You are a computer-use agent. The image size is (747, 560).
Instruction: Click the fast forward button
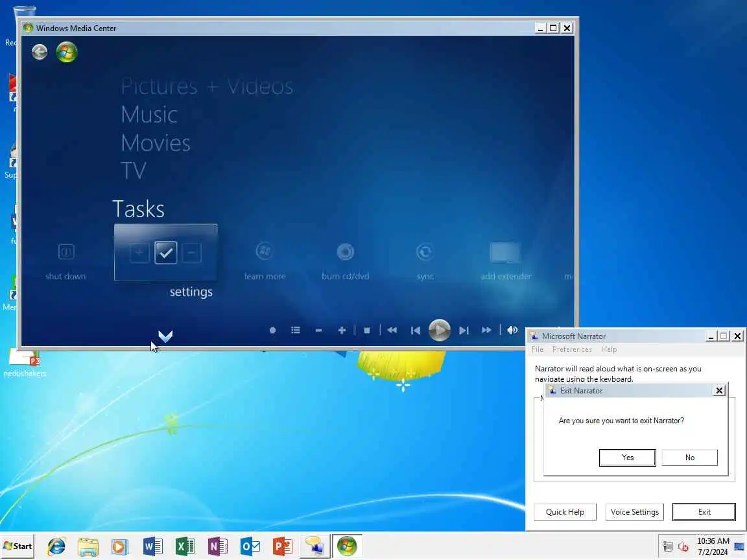(x=486, y=330)
